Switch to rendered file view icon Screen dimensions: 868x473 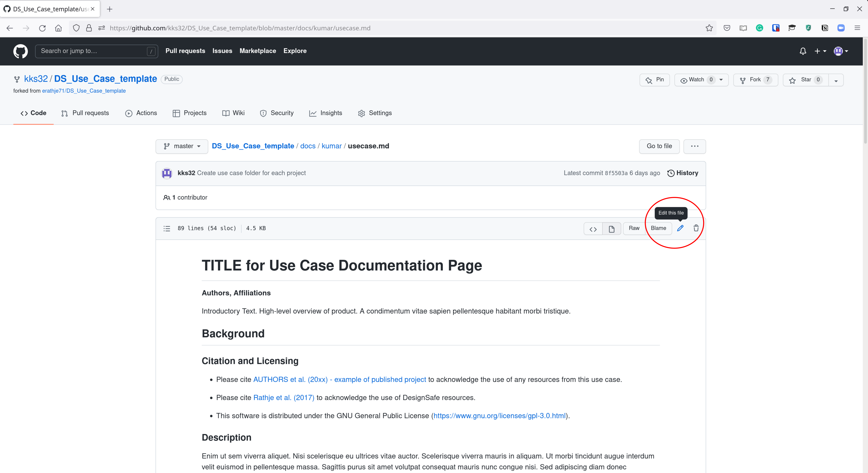(611, 229)
